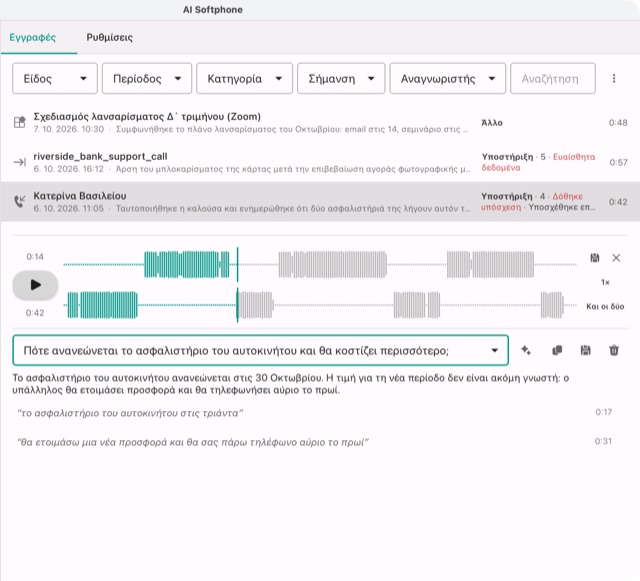Jump to quote “το ασφαλιστήριο του αυτοκινήτου στις τριάντα”
This screenshot has height=581, width=640.
point(130,413)
